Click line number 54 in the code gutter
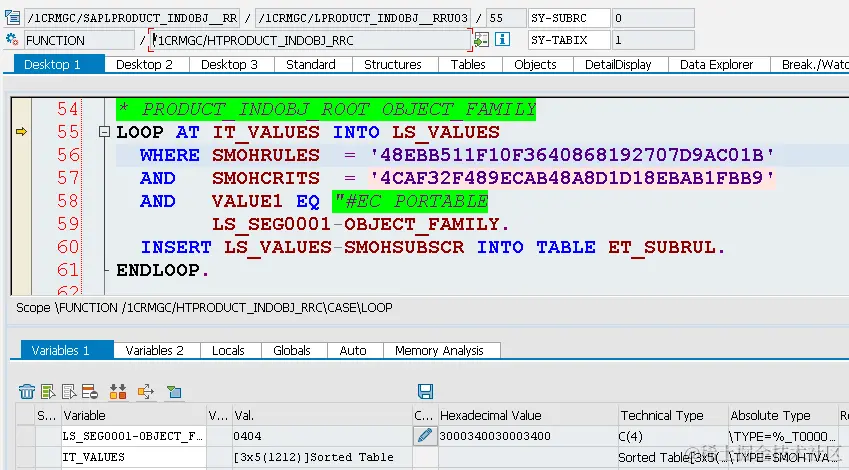 click(67, 109)
